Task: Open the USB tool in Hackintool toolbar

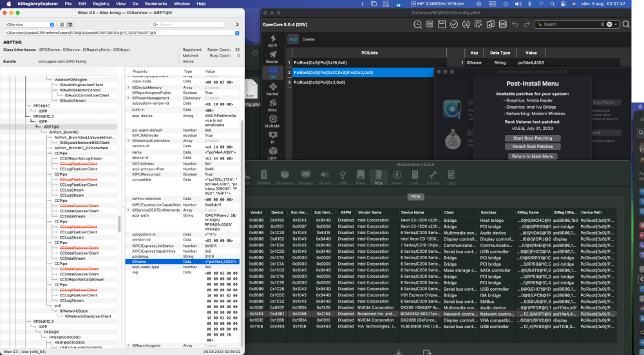Action: pyautogui.click(x=342, y=177)
